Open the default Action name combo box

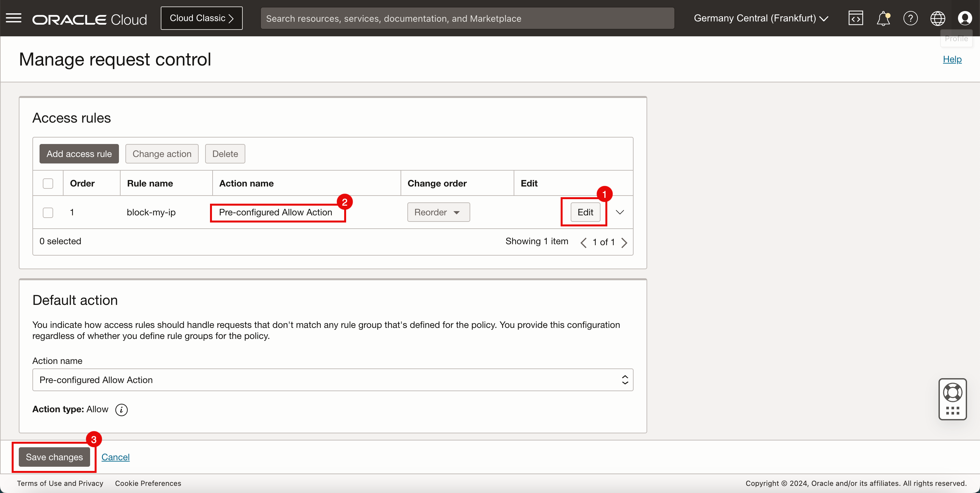click(332, 380)
